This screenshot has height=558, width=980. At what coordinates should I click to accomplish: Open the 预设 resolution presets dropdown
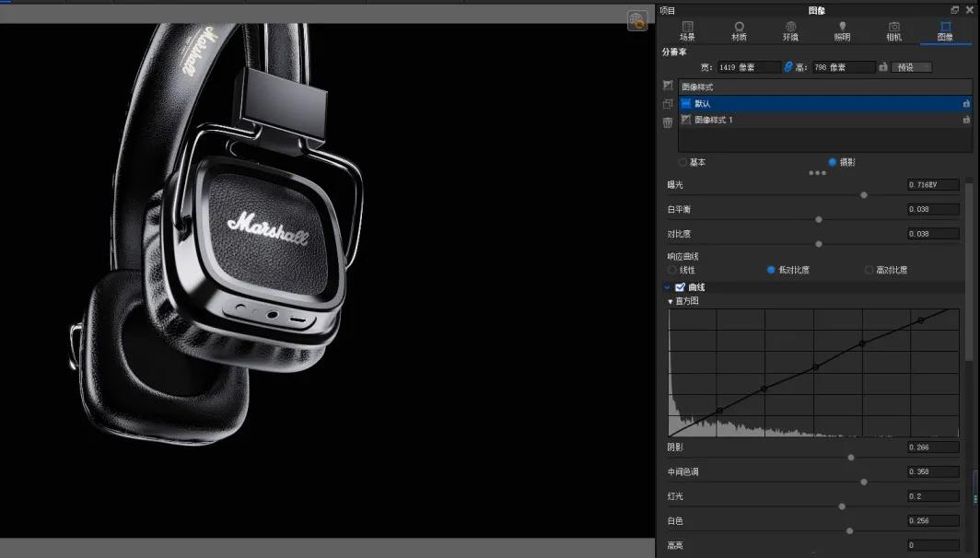pos(911,67)
